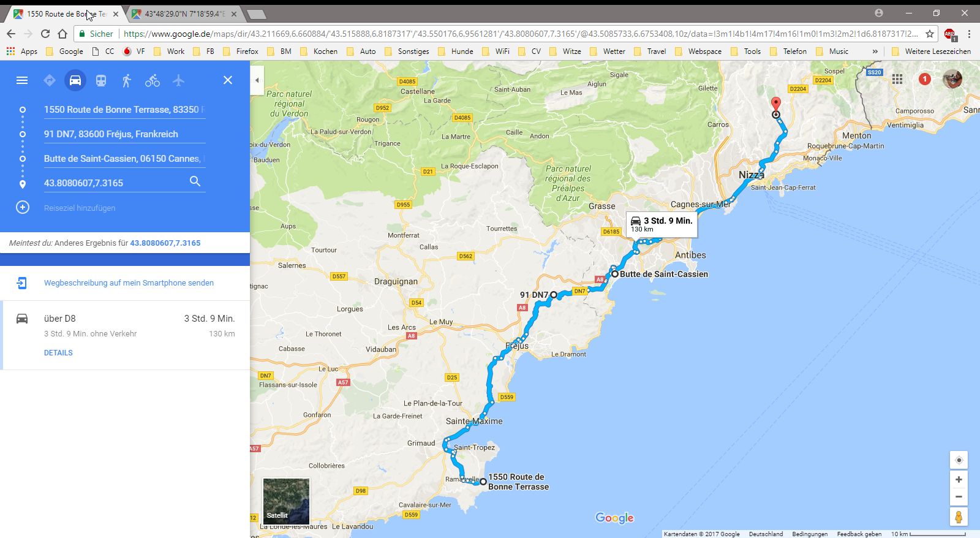This screenshot has height=538, width=980.
Task: Bookmark this page with the star
Action: click(930, 34)
